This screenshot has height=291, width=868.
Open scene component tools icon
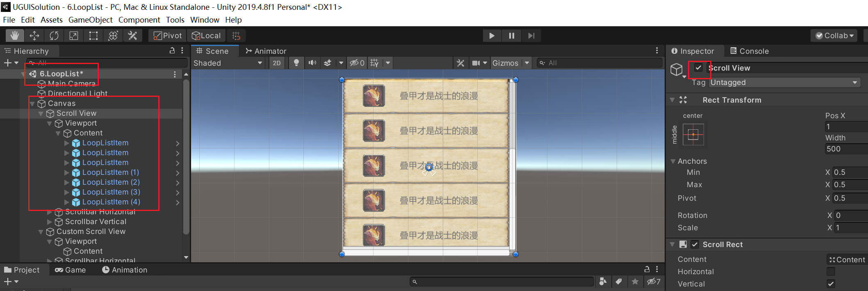460,63
